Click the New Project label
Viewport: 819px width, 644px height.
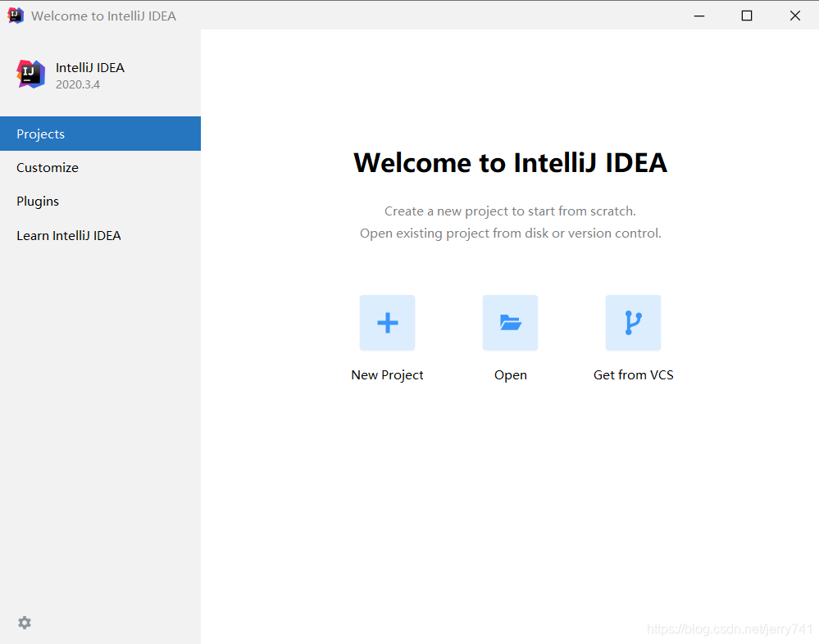click(387, 375)
